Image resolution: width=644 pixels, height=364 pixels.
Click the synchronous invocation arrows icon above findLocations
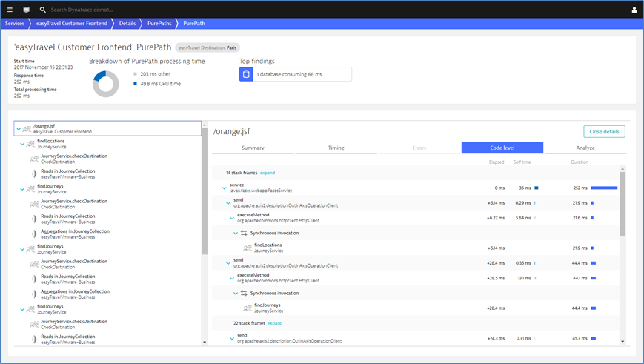[244, 233]
